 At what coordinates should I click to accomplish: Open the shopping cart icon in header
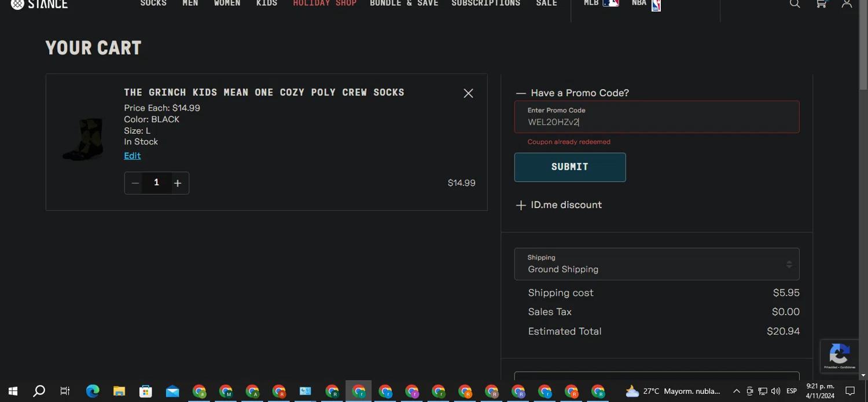[821, 3]
